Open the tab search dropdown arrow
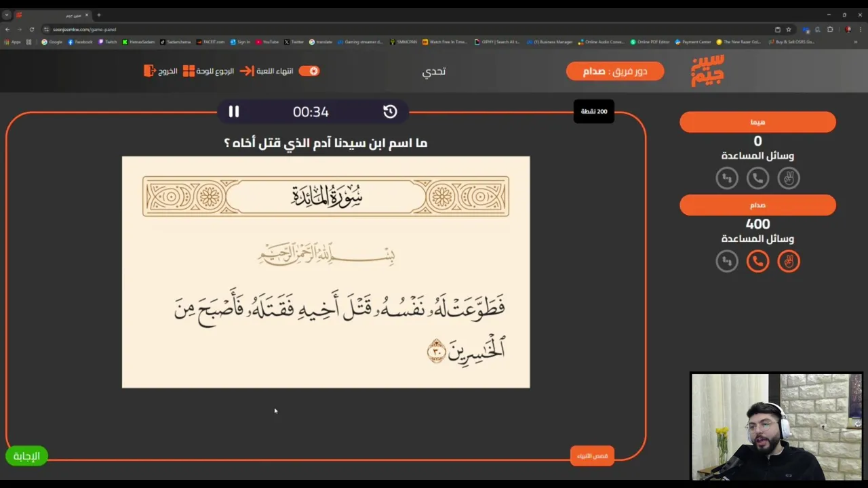The height and width of the screenshot is (488, 868). point(6,14)
